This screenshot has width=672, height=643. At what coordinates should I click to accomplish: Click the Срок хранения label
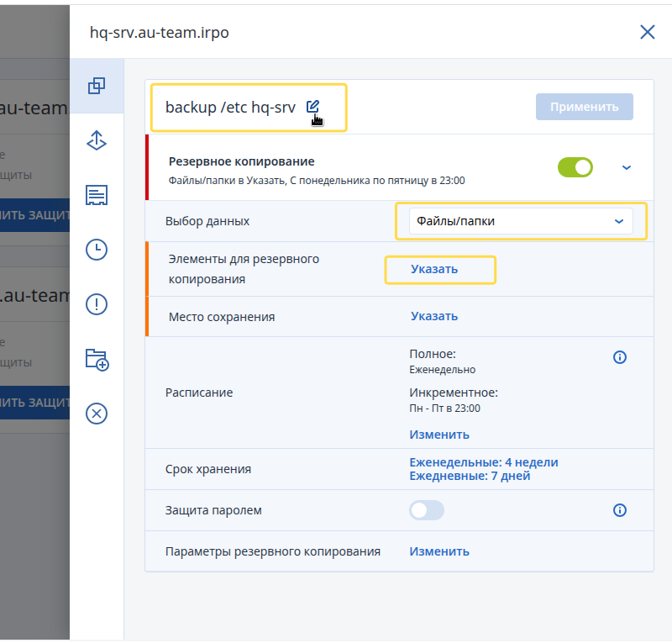208,469
